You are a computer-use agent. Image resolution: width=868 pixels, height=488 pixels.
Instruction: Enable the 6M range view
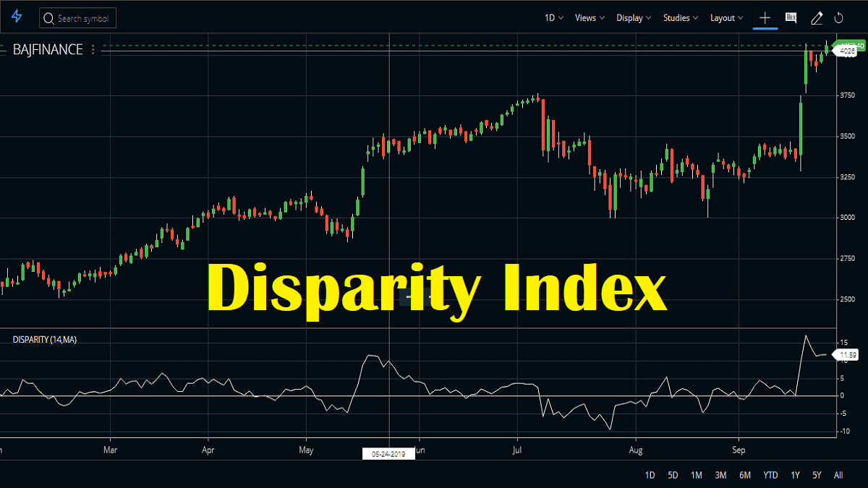click(746, 475)
